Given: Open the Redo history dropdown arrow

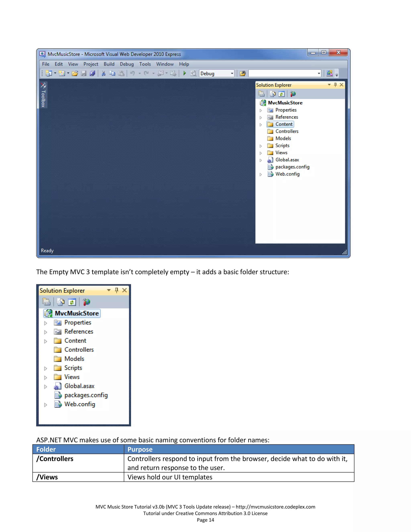Looking at the screenshot, I should (x=153, y=73).
